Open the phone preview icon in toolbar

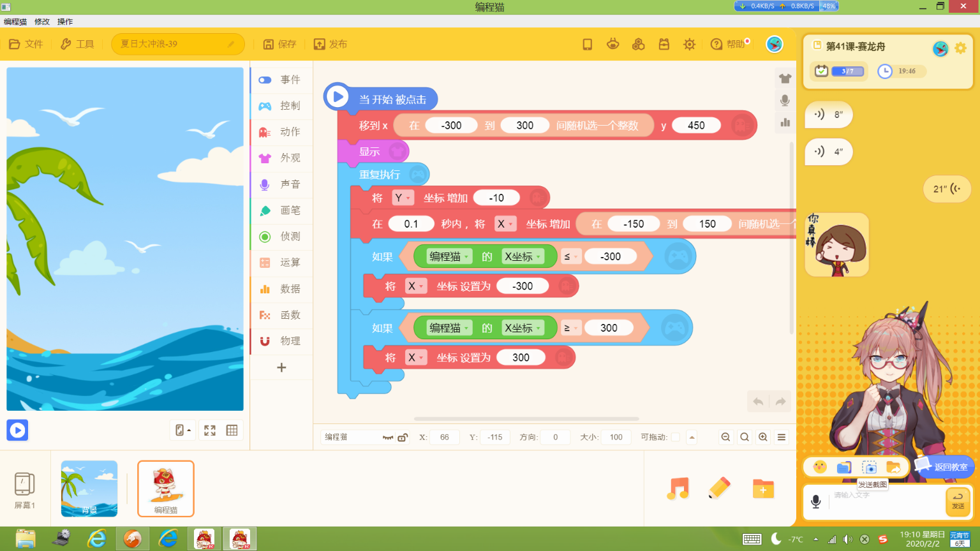(x=588, y=44)
